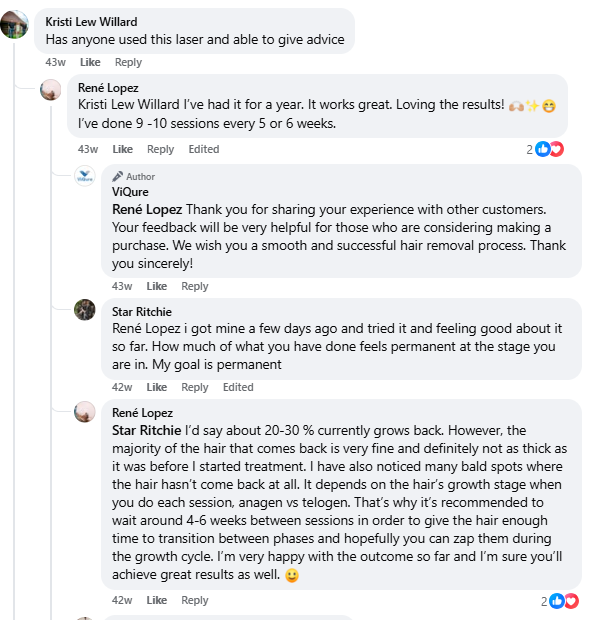The image size is (603, 620).
Task: Click the Author pencil badge icon
Action: click(x=118, y=176)
